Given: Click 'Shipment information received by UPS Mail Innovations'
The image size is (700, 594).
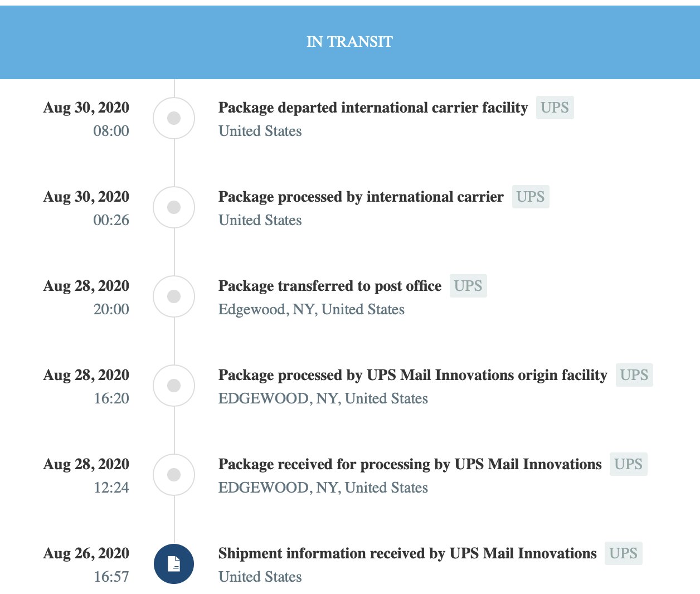Looking at the screenshot, I should (407, 553).
